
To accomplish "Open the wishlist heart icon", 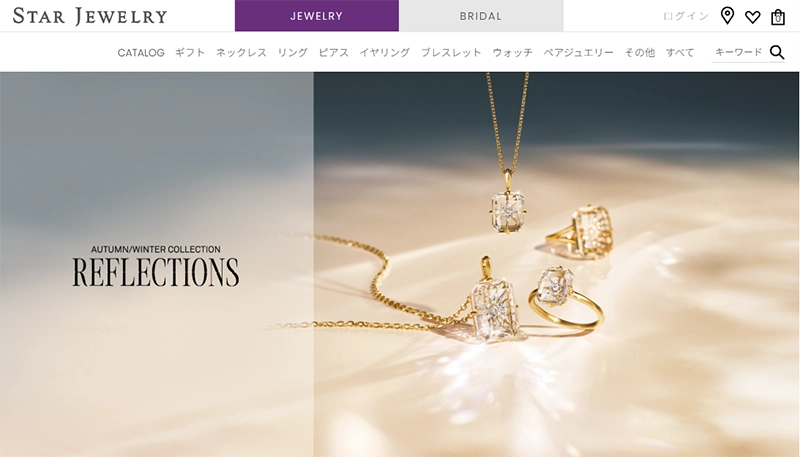I will (753, 17).
